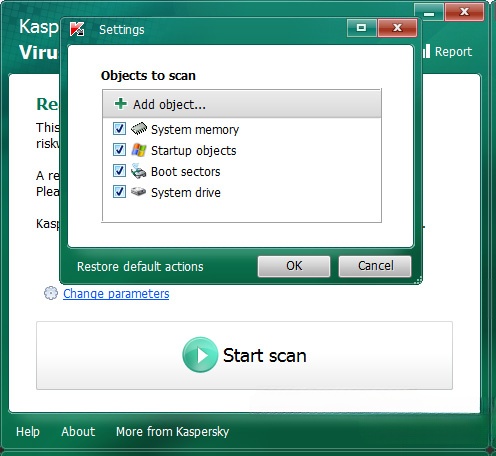Close the main Kaspersky window

464,12
